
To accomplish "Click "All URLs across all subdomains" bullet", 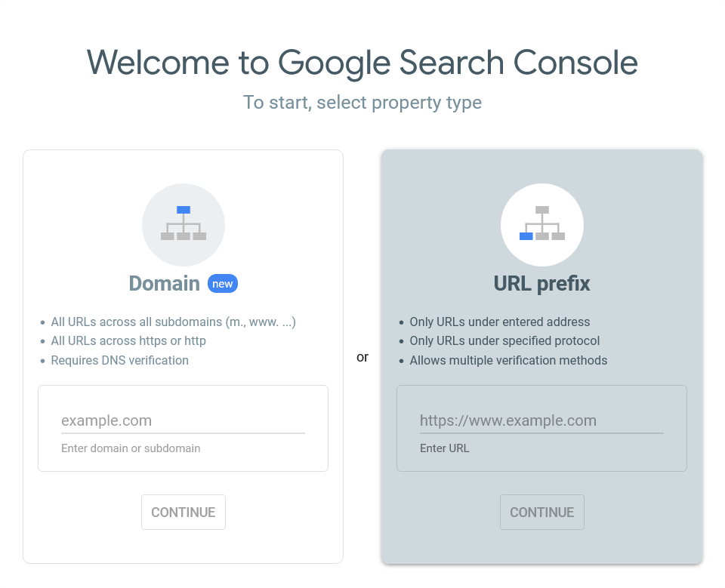I will pyautogui.click(x=173, y=322).
